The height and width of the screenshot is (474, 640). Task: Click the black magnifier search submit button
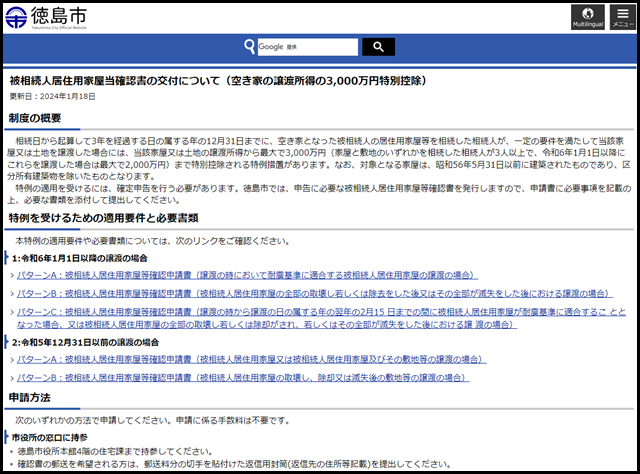click(378, 47)
